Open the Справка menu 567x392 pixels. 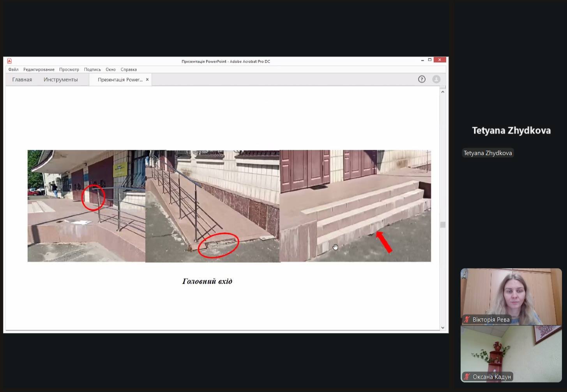(x=129, y=70)
